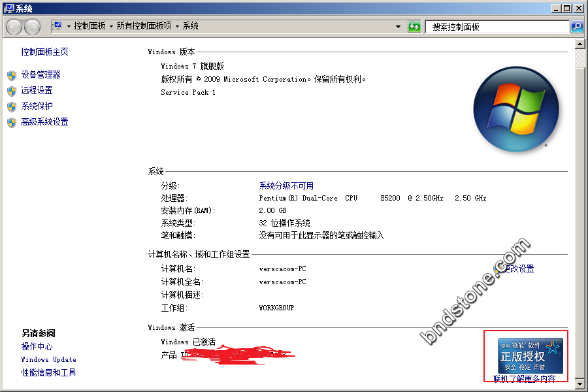Viewport: 588px width, 392px height.
Task: Click the Back navigation arrow button
Action: [14, 27]
